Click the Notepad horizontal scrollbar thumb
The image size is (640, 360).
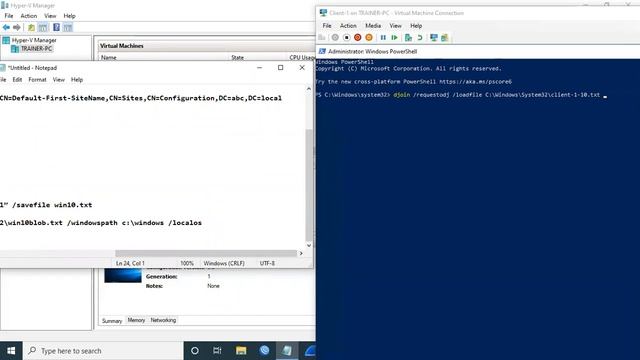click(x=206, y=253)
